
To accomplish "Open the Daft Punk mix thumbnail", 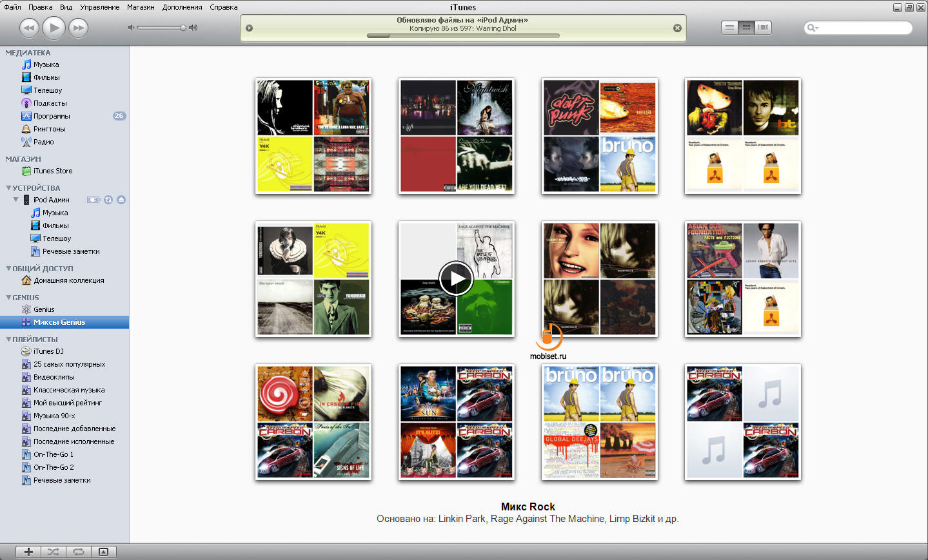I will tap(600, 136).
